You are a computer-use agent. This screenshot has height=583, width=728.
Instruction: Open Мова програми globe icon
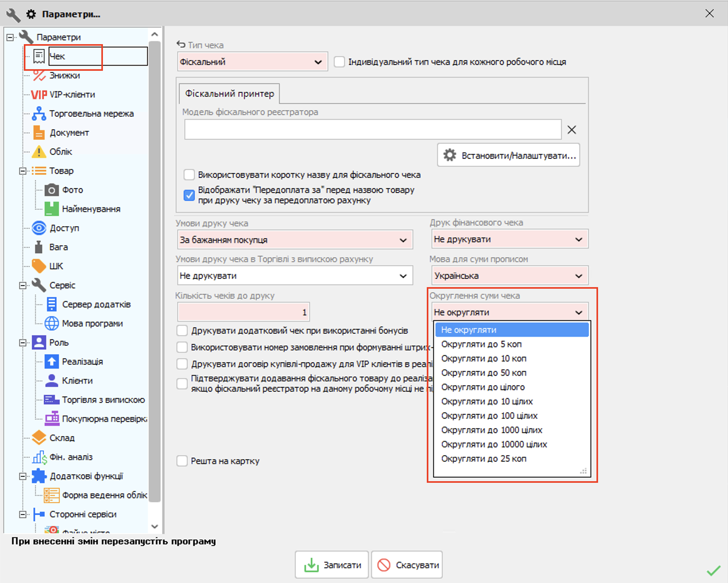pos(52,323)
